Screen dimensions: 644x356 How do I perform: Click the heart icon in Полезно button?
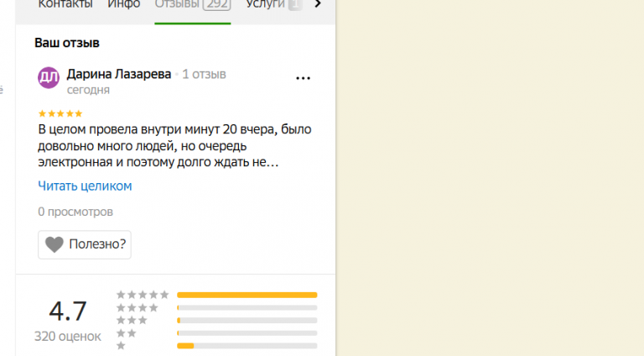pyautogui.click(x=55, y=244)
